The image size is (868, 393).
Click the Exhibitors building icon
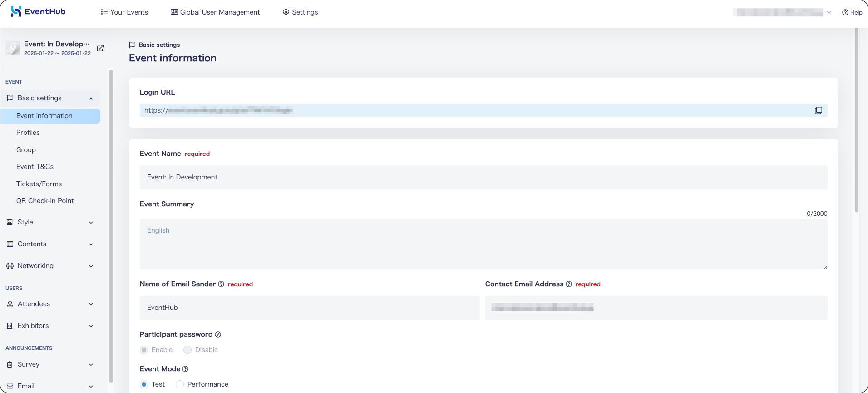click(x=10, y=326)
